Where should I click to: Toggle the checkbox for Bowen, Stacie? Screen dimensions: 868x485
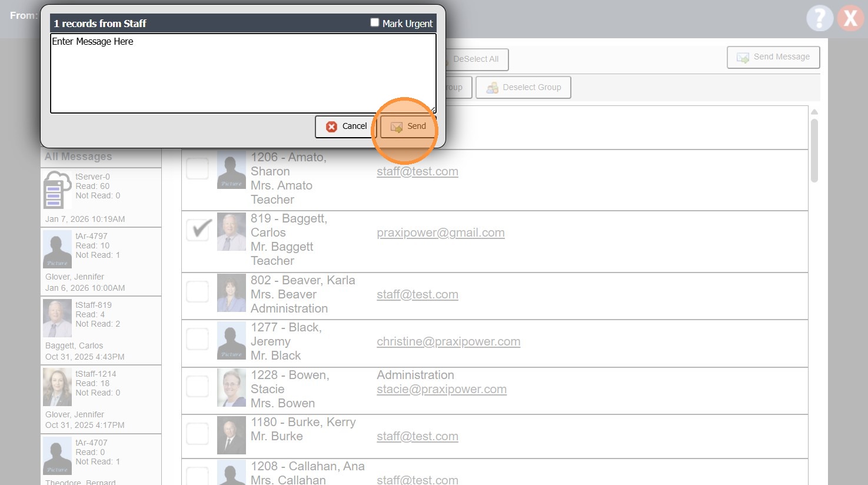pyautogui.click(x=198, y=387)
